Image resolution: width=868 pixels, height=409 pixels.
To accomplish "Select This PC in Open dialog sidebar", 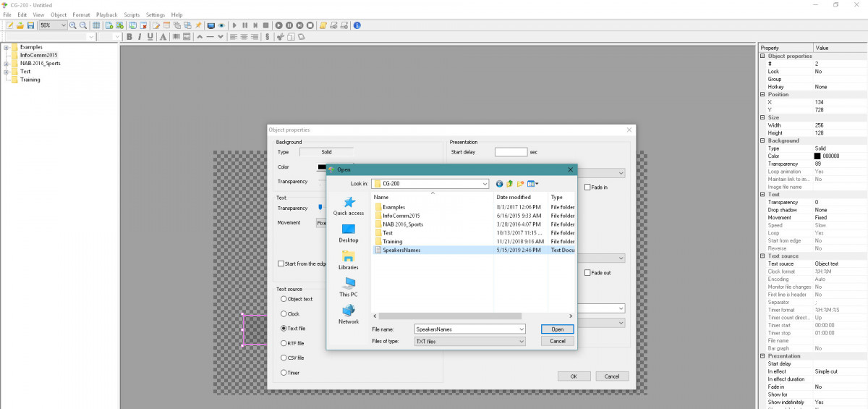I will pyautogui.click(x=349, y=287).
